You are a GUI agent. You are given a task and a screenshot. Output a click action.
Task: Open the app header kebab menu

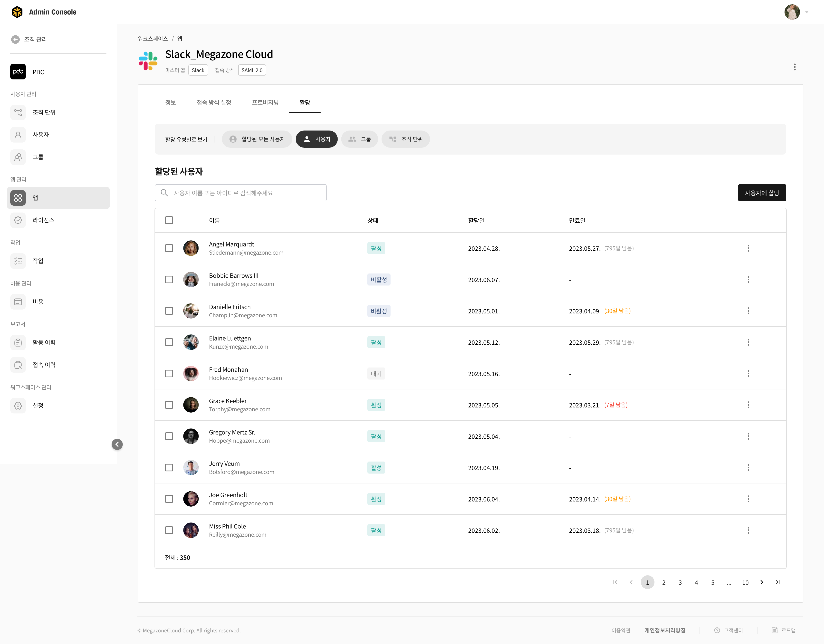(x=795, y=67)
